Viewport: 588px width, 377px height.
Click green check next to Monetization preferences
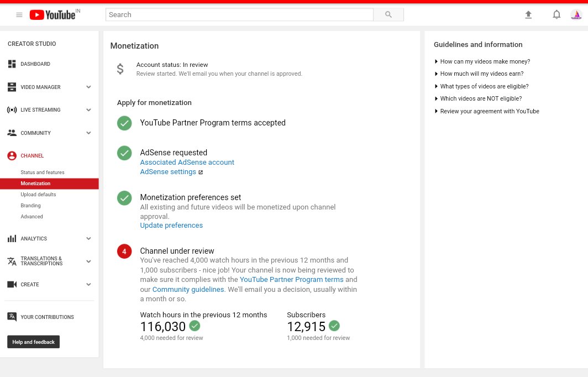[124, 198]
